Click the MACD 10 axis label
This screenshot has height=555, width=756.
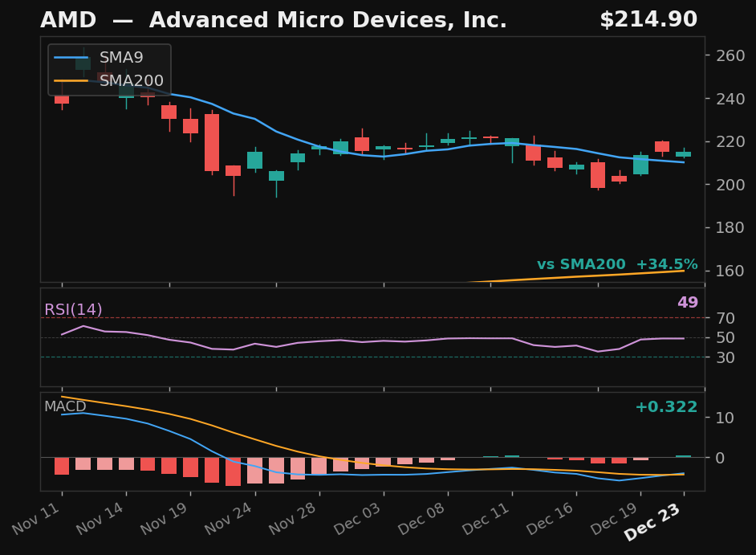pyautogui.click(x=726, y=418)
